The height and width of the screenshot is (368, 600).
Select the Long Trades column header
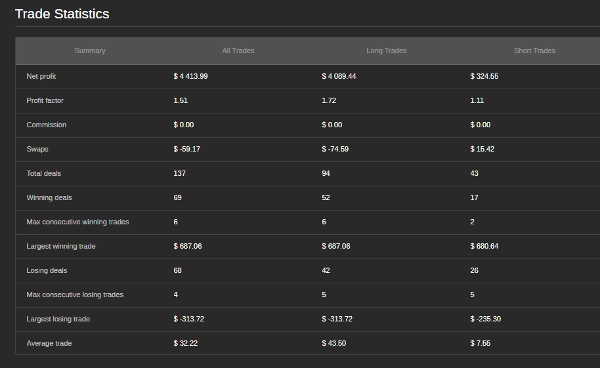click(386, 50)
